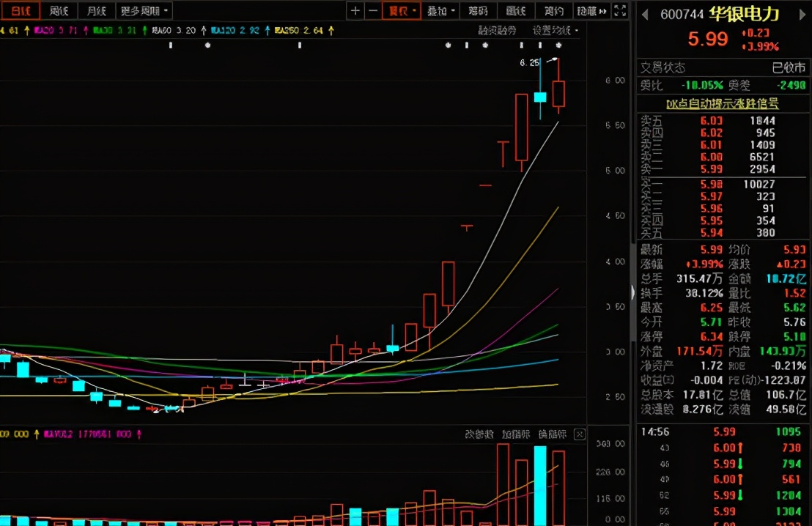Go to next stock with right arrow
The image size is (812, 526).
(802, 15)
